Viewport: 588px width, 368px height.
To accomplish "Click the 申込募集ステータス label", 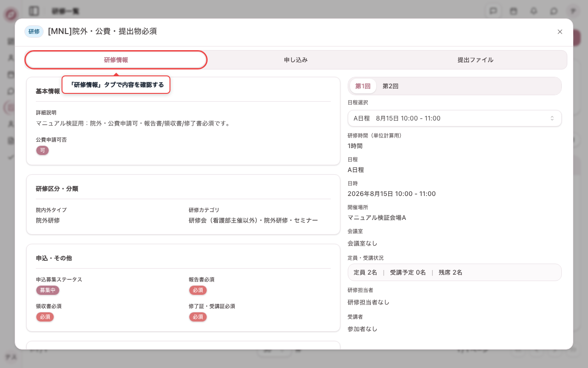I will coord(59,280).
